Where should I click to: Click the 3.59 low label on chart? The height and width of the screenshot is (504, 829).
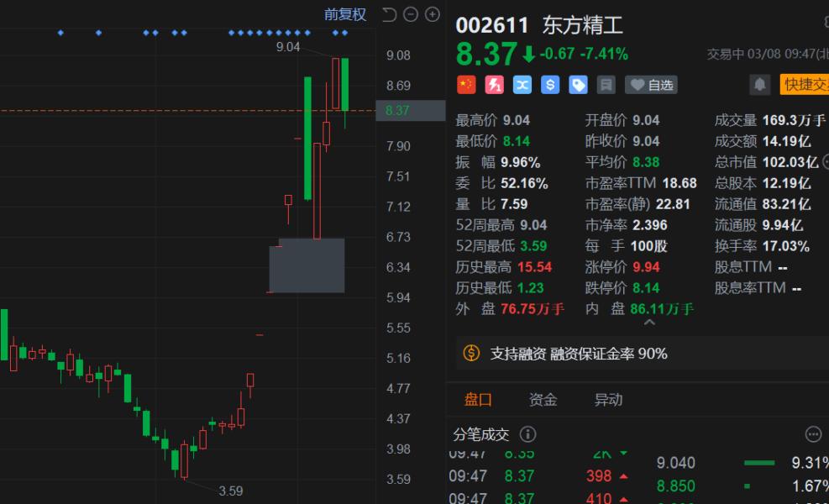tap(231, 491)
